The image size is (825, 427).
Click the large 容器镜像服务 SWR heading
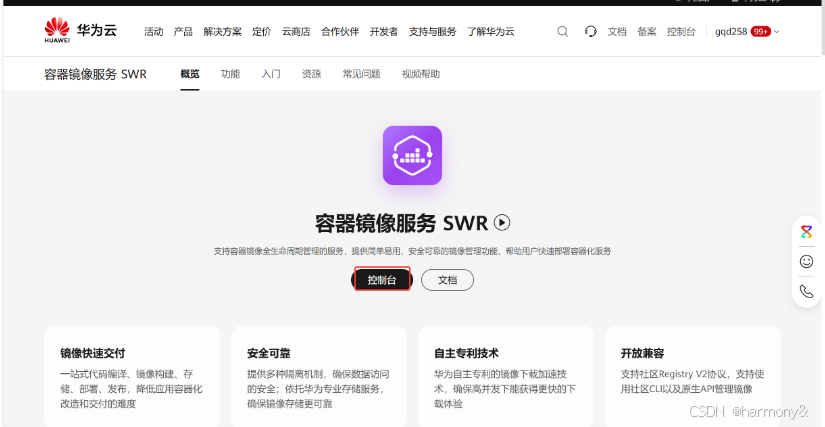[x=401, y=223]
